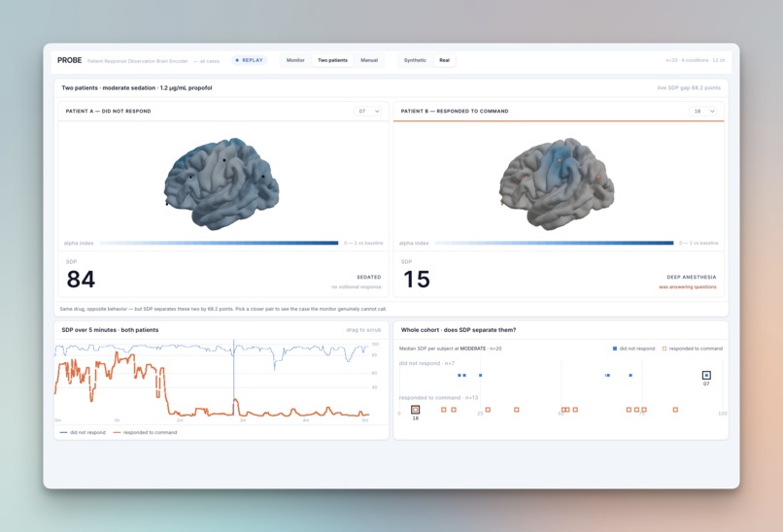
Task: Switch data source to Synthetic
Action: tap(415, 60)
